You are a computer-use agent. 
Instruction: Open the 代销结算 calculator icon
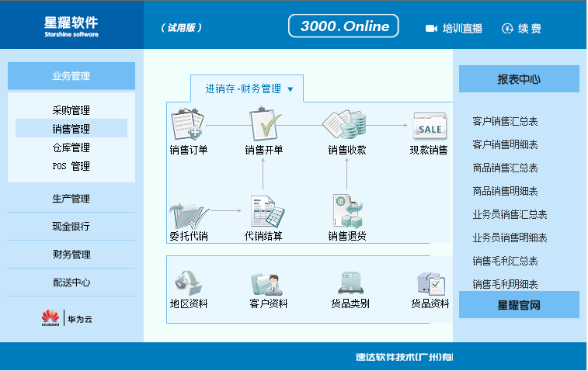point(267,211)
